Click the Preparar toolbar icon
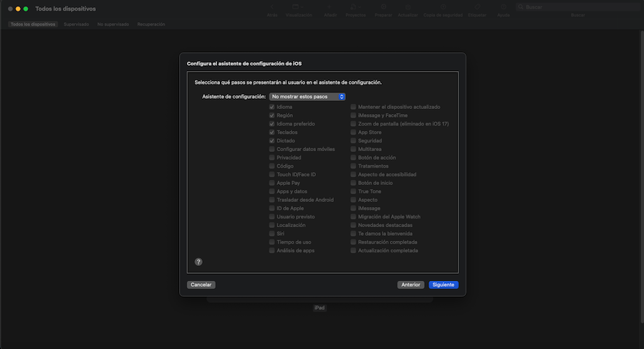The image size is (644, 349). (383, 8)
